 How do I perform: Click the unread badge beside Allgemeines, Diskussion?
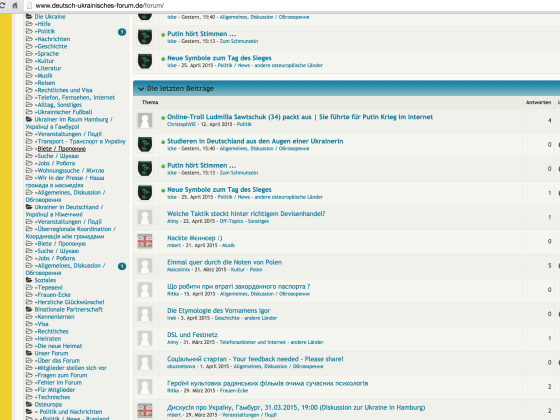[x=122, y=266]
